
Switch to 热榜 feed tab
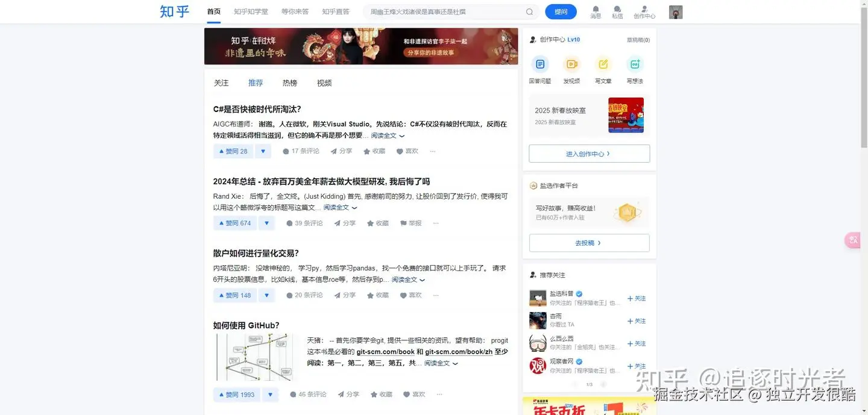[x=290, y=83]
